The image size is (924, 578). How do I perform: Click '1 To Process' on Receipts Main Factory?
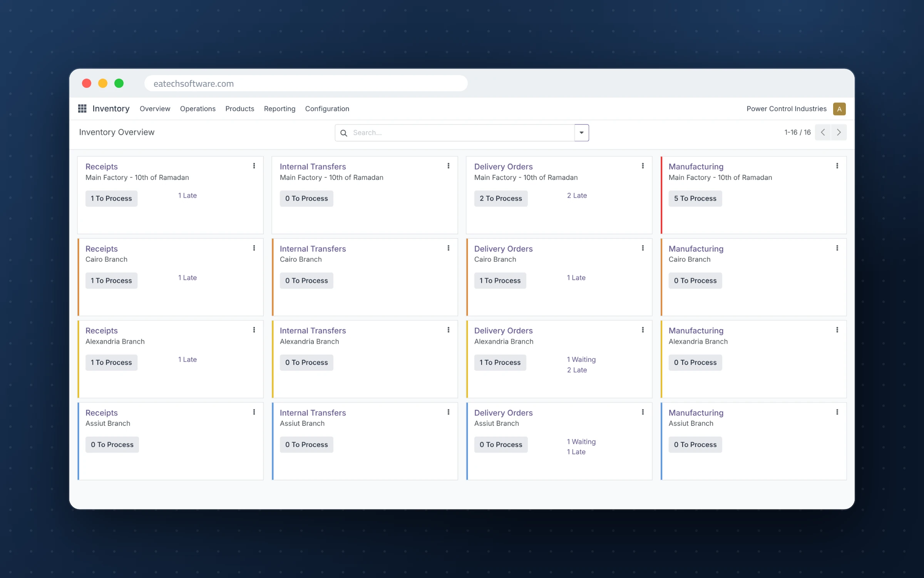click(x=111, y=199)
